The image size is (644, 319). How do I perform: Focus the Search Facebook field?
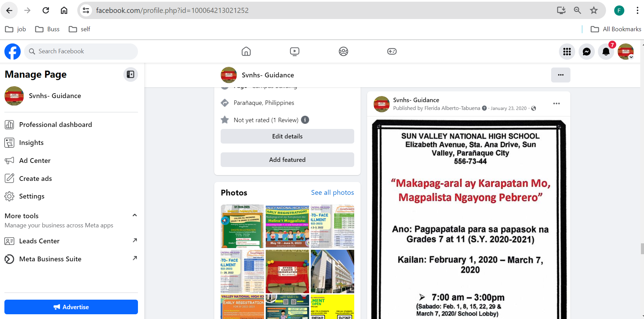pos(81,52)
